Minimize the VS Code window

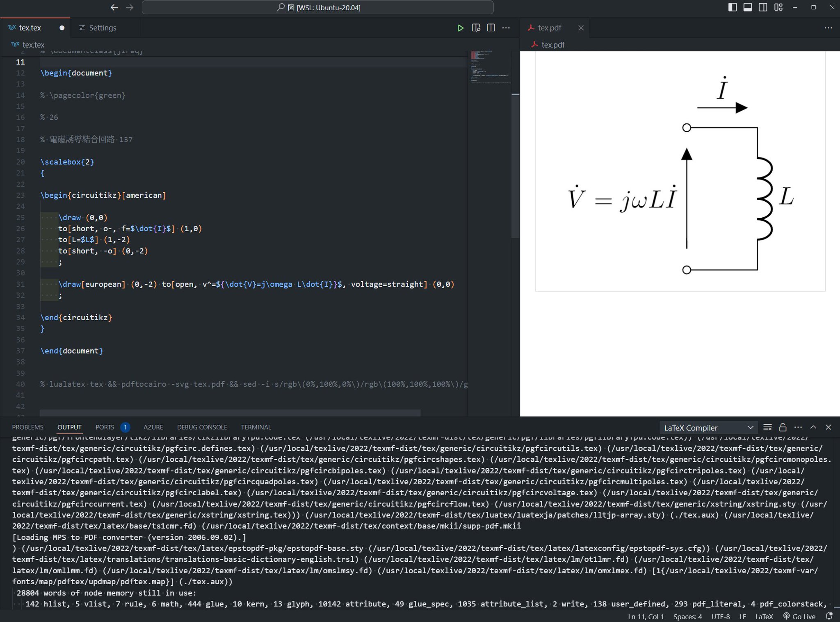click(x=794, y=7)
